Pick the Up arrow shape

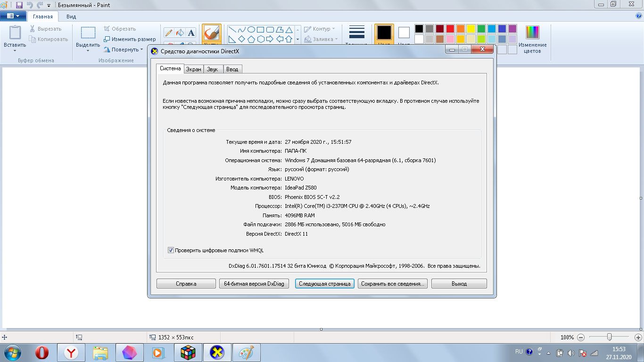289,39
